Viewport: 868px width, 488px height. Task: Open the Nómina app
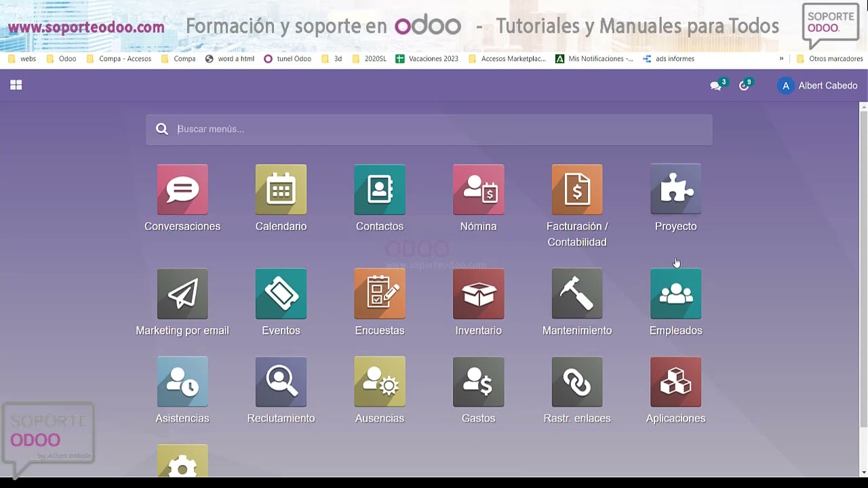pyautogui.click(x=479, y=190)
